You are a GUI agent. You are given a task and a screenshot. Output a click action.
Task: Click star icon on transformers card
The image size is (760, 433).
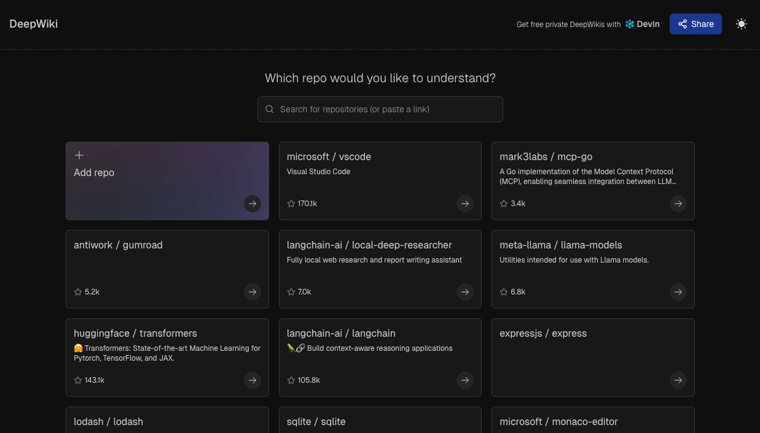click(78, 380)
